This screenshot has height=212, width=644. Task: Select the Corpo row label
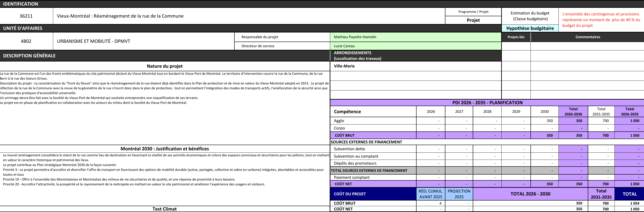[339, 128]
